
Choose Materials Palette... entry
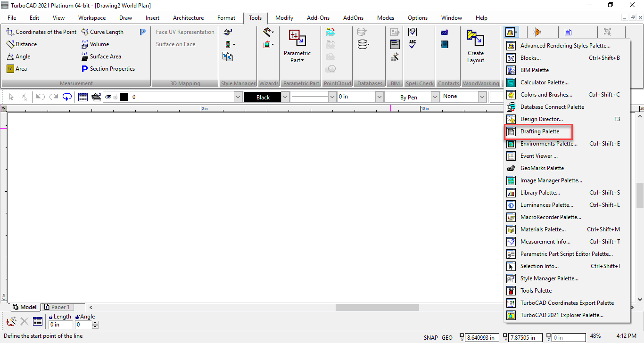click(x=568, y=229)
